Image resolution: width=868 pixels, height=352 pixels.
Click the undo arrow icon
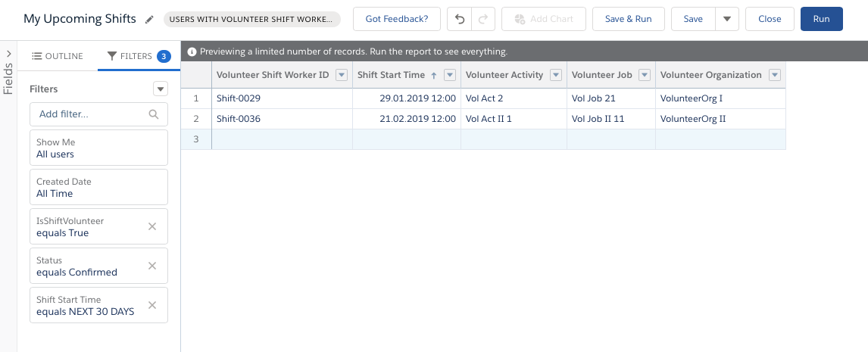tap(460, 19)
